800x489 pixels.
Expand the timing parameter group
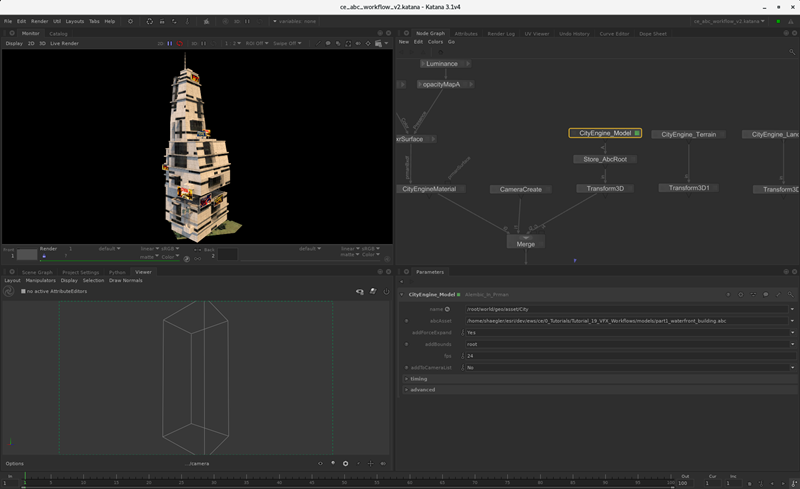tap(417, 379)
